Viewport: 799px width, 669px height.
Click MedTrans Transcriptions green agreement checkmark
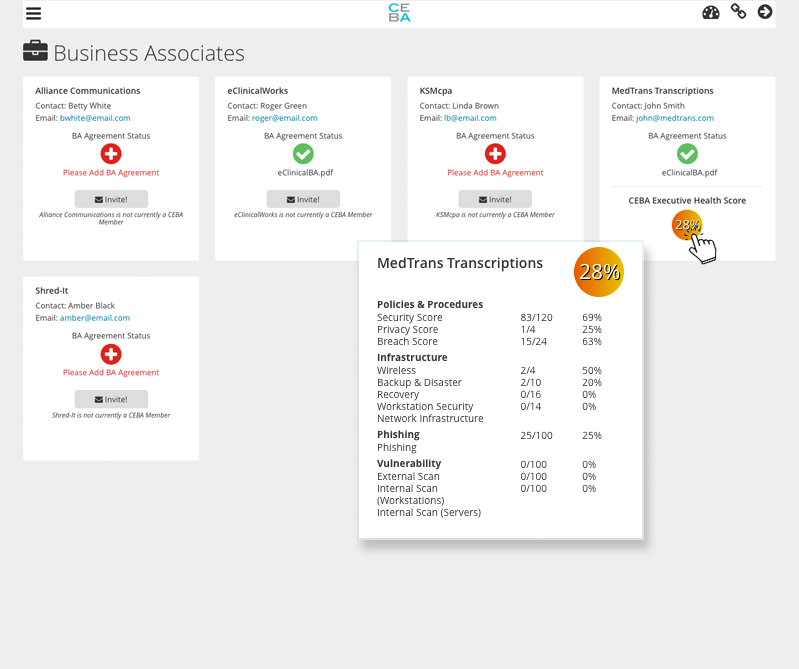[x=687, y=153]
